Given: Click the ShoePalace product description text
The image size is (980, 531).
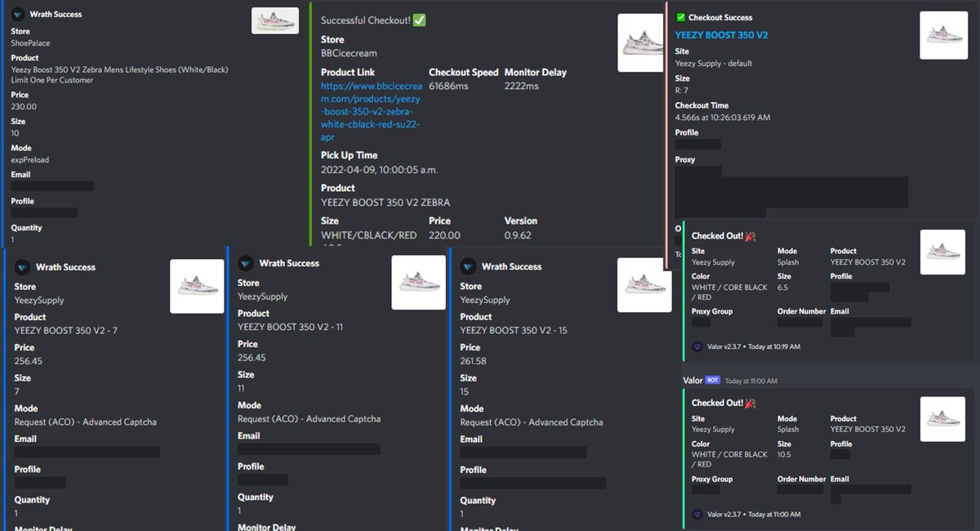Looking at the screenshot, I should tap(120, 74).
